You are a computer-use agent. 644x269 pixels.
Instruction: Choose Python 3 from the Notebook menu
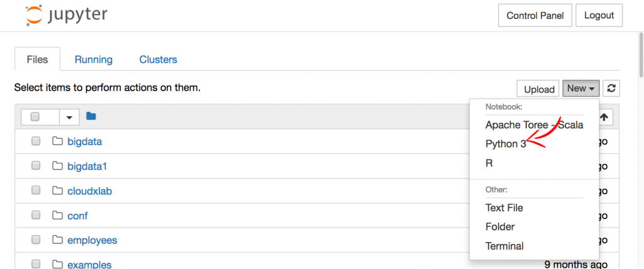pos(505,144)
